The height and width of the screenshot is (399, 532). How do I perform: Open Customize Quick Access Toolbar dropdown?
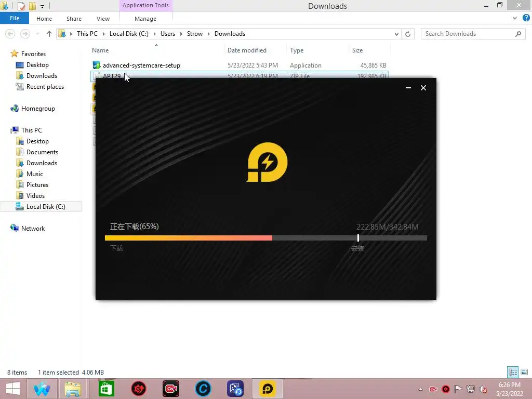pyautogui.click(x=43, y=6)
